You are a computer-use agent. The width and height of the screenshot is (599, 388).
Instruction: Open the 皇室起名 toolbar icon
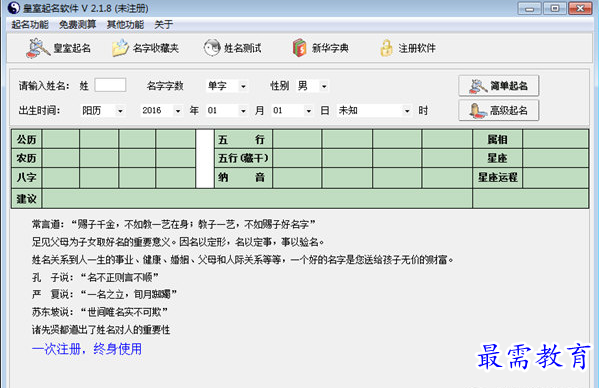pos(38,48)
